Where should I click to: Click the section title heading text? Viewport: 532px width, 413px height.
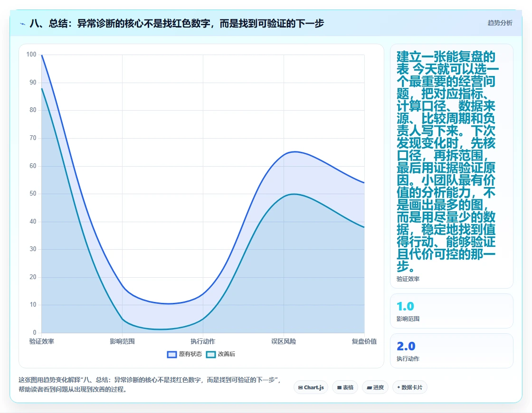pos(177,23)
